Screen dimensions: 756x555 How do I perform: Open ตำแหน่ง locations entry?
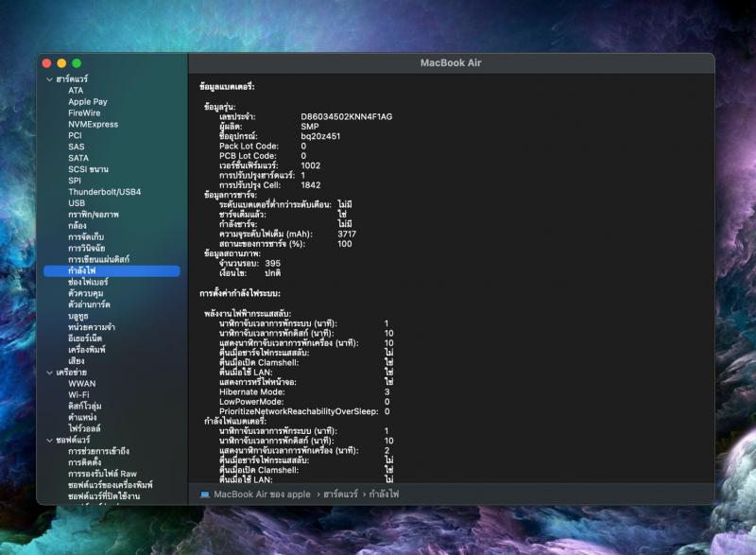(82, 417)
